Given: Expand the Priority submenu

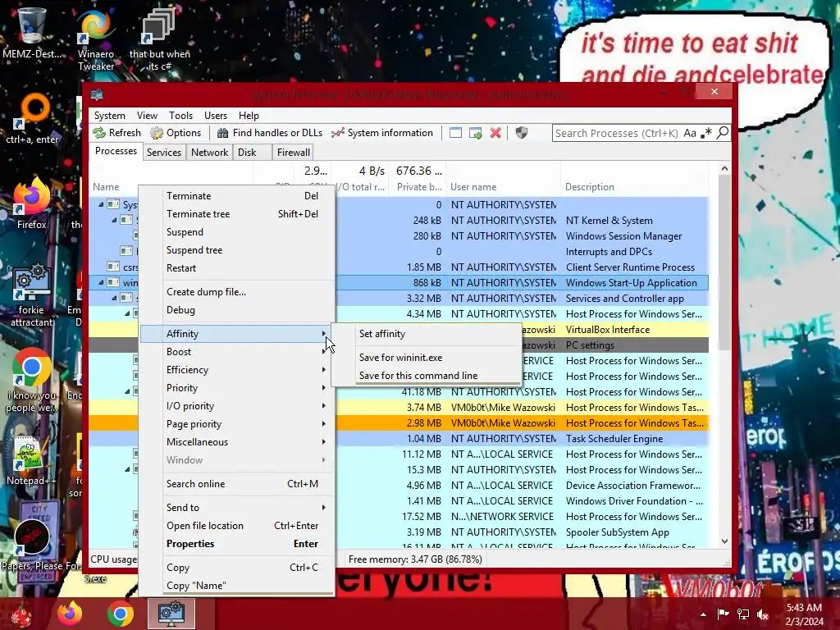Looking at the screenshot, I should pos(237,388).
